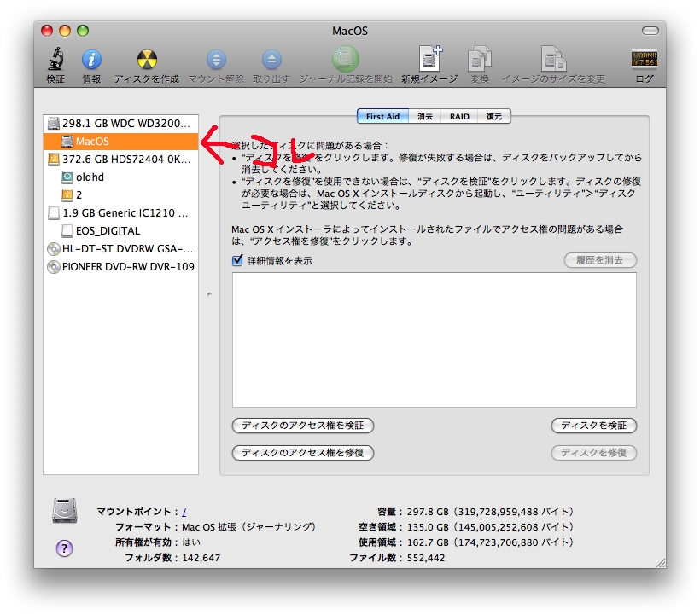Click the file count 552,442

426,558
